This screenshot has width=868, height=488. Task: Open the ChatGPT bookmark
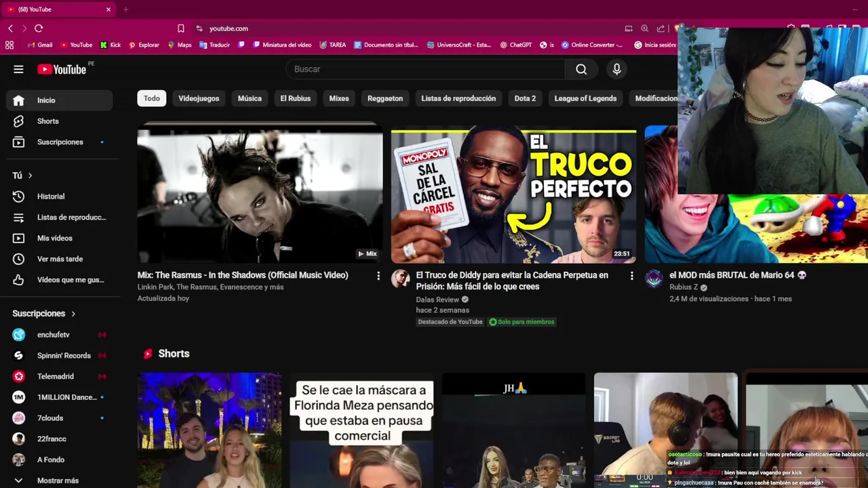tap(515, 45)
